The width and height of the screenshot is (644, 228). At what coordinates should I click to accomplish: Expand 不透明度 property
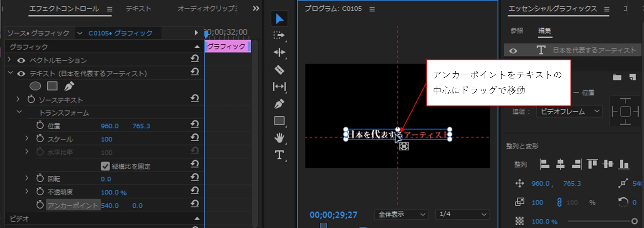[x=27, y=191]
